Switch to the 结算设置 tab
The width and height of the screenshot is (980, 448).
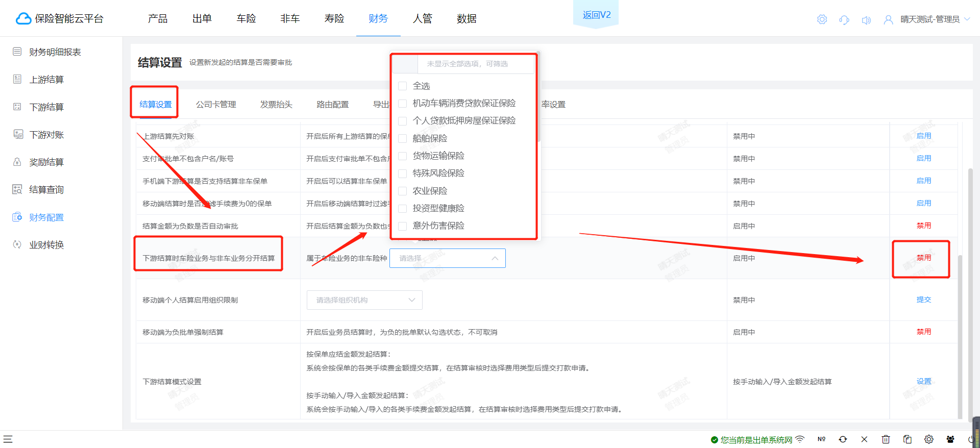[x=156, y=104]
